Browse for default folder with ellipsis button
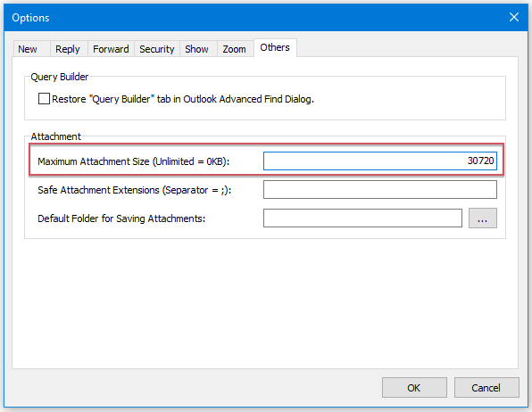532x412 pixels. point(483,218)
